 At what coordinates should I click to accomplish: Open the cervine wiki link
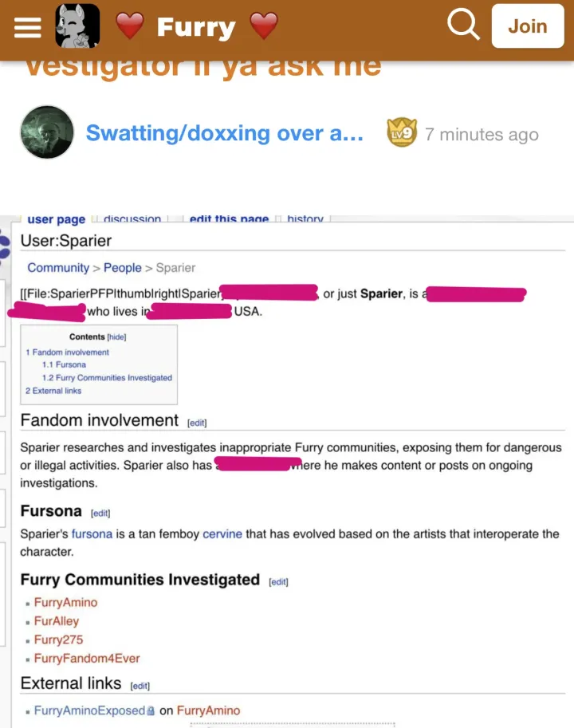pyautogui.click(x=222, y=533)
